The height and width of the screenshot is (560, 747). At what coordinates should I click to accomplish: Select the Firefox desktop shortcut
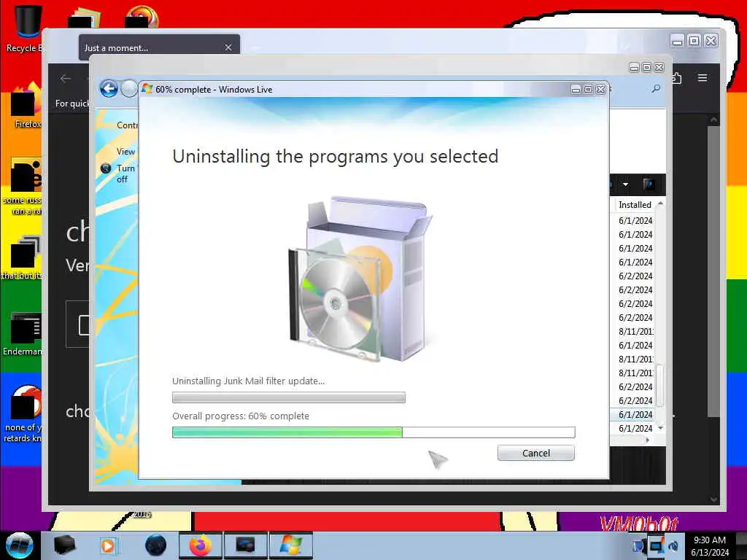pyautogui.click(x=27, y=106)
